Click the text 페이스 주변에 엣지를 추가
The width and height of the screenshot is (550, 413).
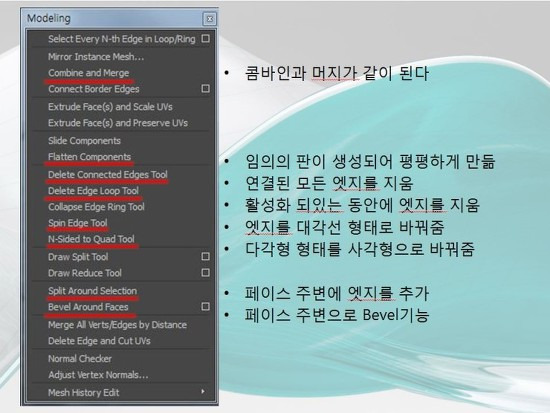pos(337,293)
